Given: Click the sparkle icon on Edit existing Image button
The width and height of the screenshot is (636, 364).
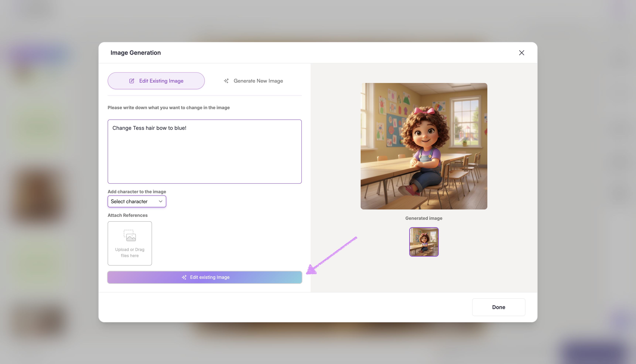Looking at the screenshot, I should tap(184, 277).
